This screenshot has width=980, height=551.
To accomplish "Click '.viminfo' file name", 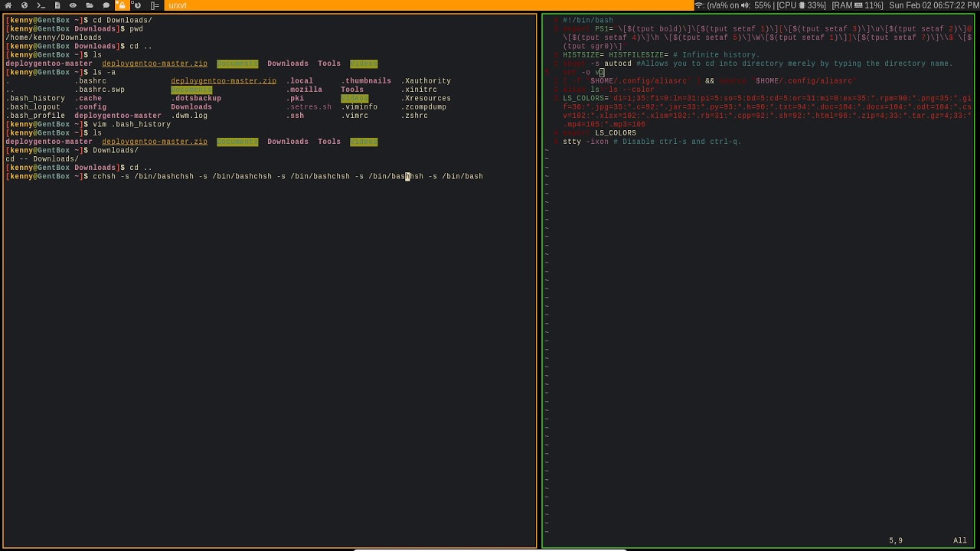I will (359, 107).
